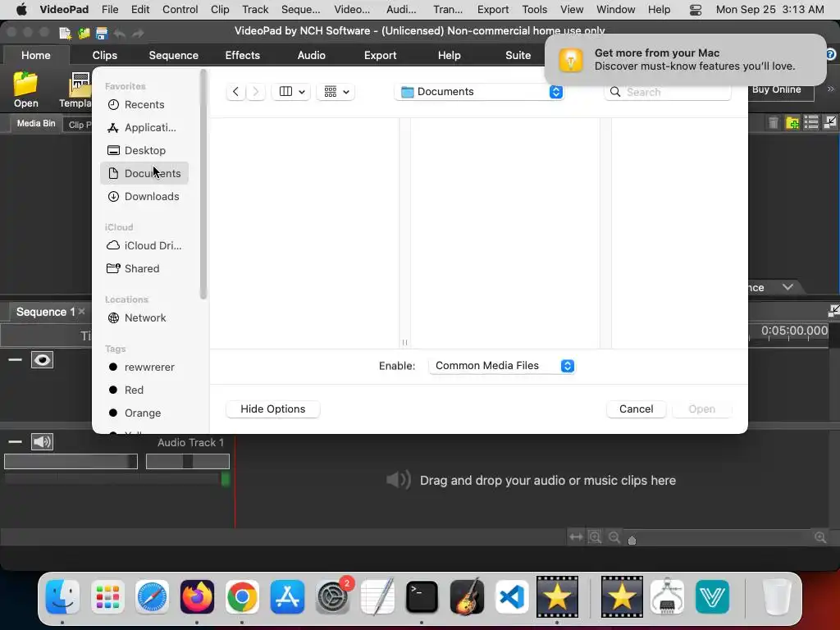Viewport: 840px width, 630px height.
Task: Click the Redo arrow in title bar
Action: [138, 33]
